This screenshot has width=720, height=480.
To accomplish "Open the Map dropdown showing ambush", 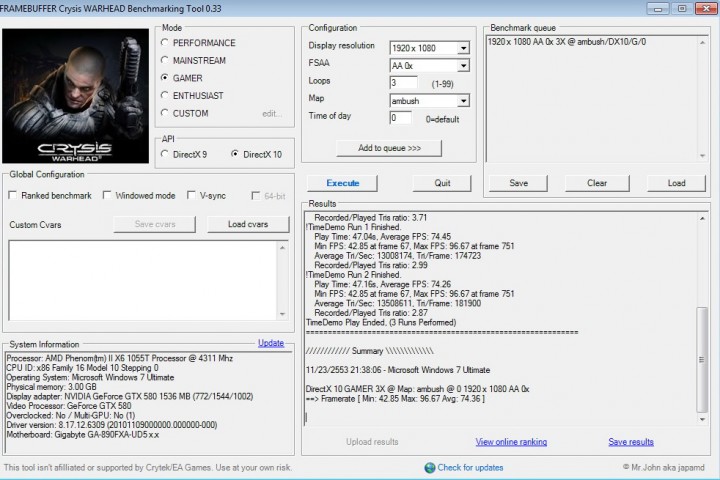I will coord(464,101).
